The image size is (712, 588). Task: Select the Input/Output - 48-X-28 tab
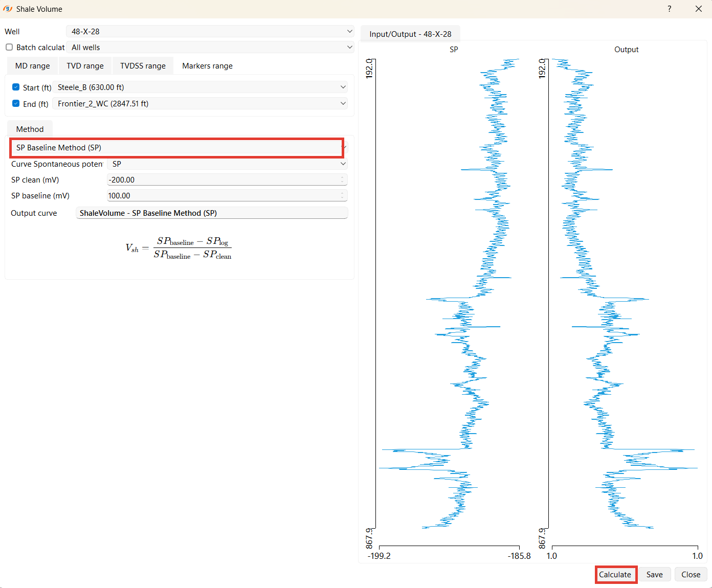[410, 34]
